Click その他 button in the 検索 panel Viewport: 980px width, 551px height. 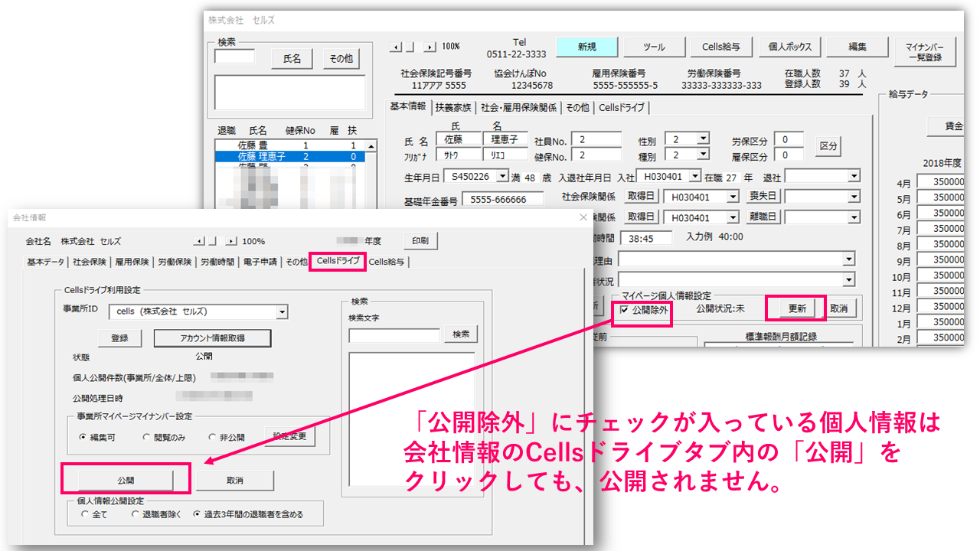click(x=341, y=58)
